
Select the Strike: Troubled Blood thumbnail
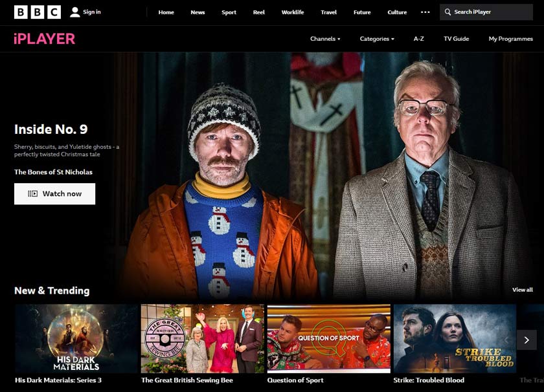(455, 338)
